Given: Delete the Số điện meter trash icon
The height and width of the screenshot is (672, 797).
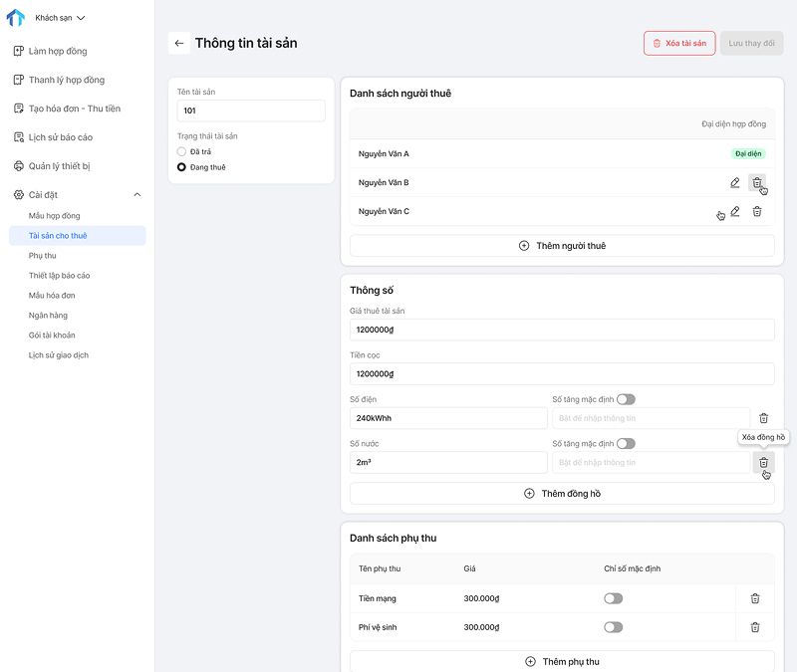Looking at the screenshot, I should 763,418.
